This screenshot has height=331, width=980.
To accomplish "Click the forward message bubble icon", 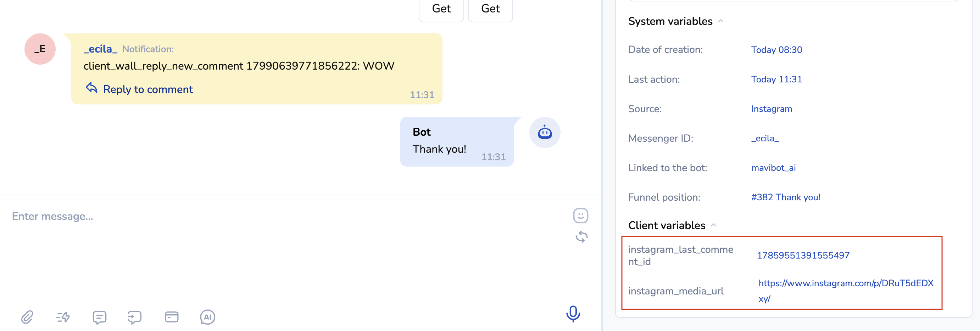I will pos(135,317).
